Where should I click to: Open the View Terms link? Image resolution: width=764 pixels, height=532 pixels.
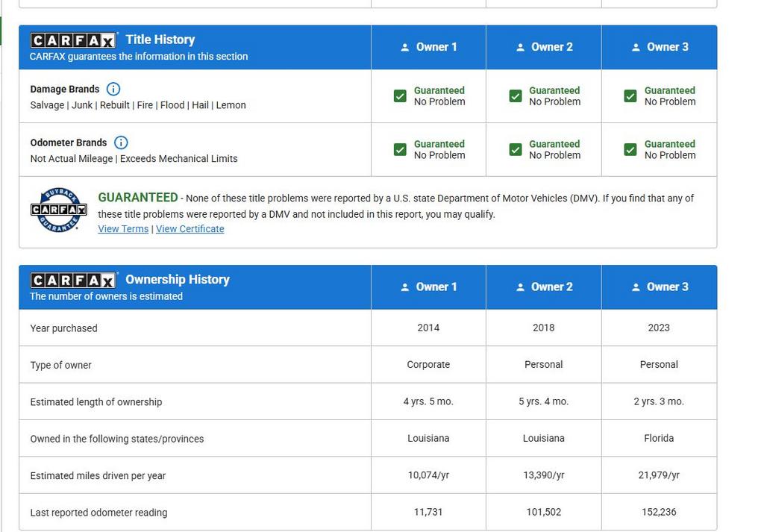pos(123,229)
